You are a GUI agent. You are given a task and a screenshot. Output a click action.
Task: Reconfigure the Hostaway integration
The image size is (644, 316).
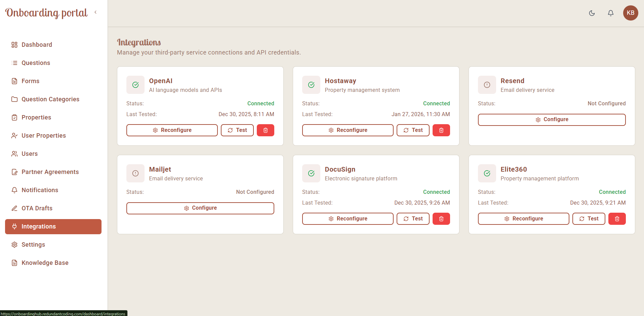tap(348, 130)
